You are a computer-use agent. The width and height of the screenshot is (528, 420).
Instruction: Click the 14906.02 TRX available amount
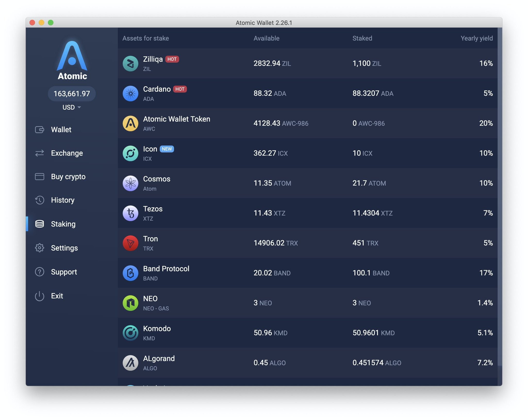[276, 243]
